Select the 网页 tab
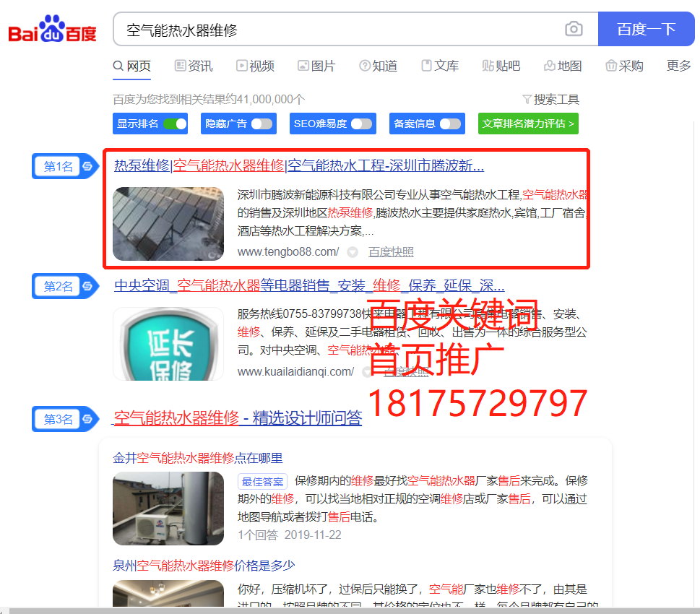 click(x=131, y=66)
